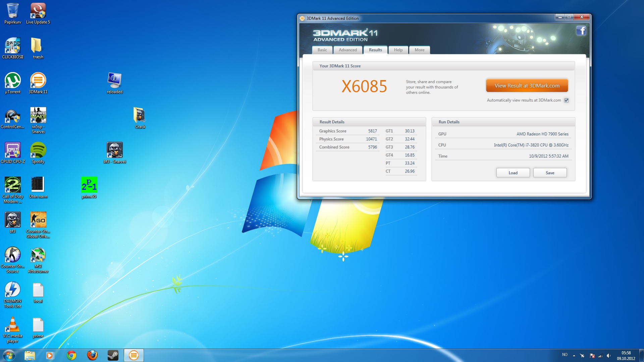Open Firefox from the taskbar
This screenshot has height=362, width=644.
tap(92, 355)
